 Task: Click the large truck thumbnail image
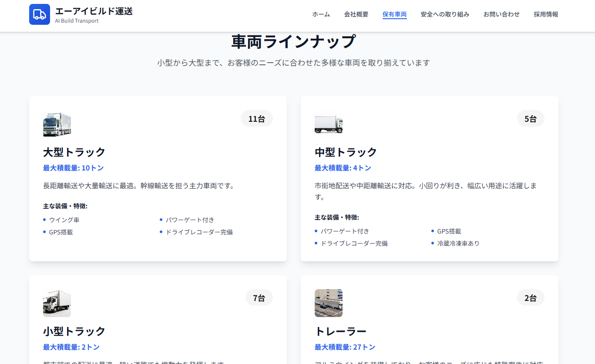(57, 124)
